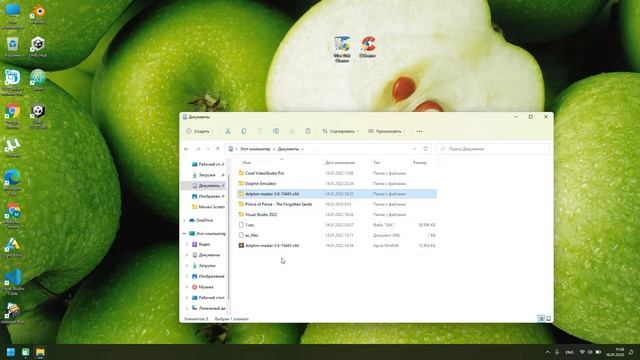The width and height of the screenshot is (640, 360).
Task: Click the microphone tray icon
Action: pyautogui.click(x=557, y=352)
